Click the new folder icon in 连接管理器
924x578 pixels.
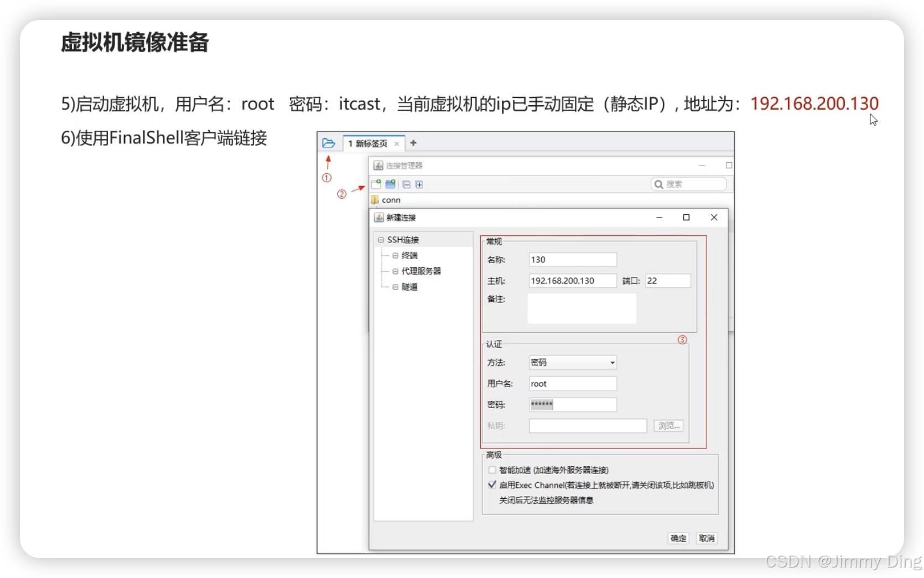tap(391, 184)
